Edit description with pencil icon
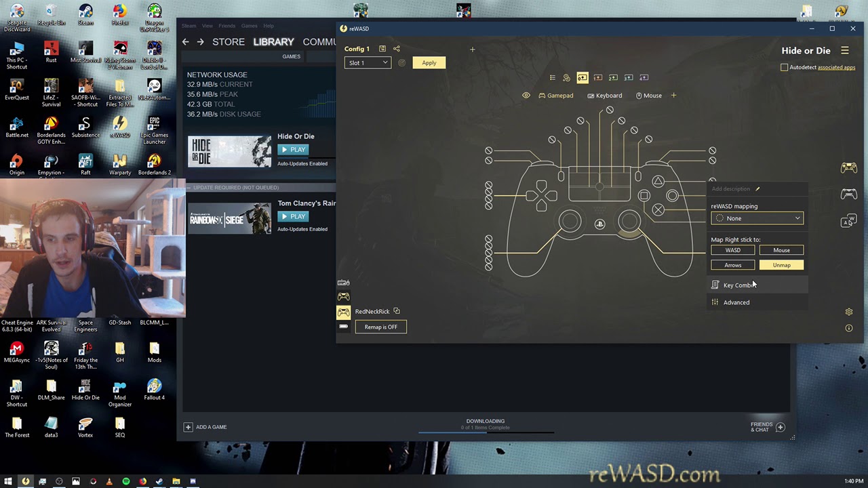Screen dimensions: 868x488 757,189
